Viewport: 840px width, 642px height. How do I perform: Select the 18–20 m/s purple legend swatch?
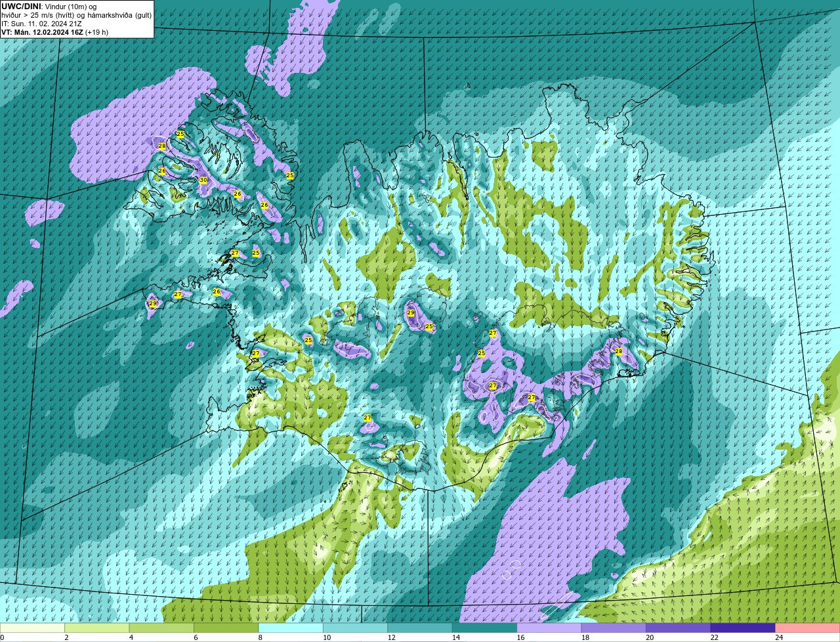click(x=614, y=628)
